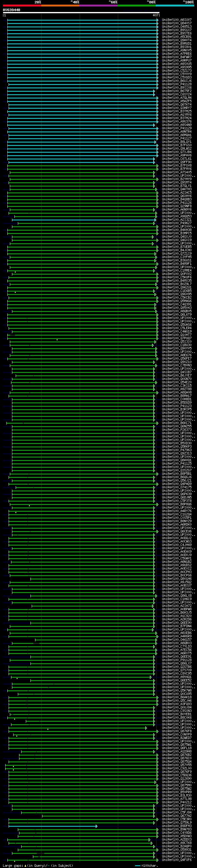Select label UniRef100_Q59931
The height and width of the screenshot is (868, 197).
click(176, 850)
